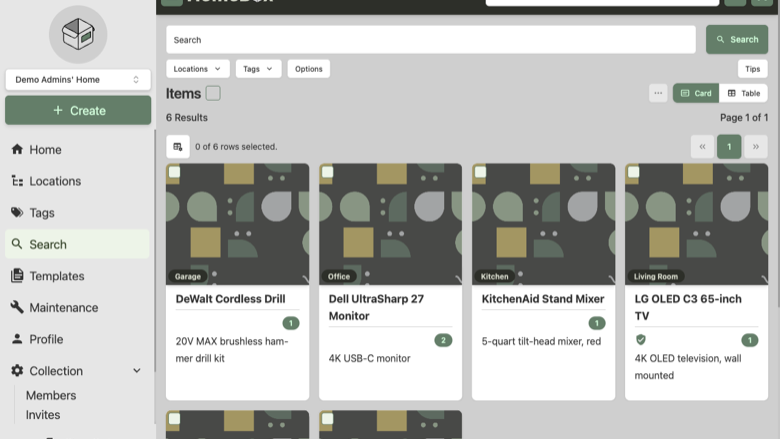Viewport: 780px width, 439px height.
Task: Click the DeWalt drill card image
Action: 237,224
